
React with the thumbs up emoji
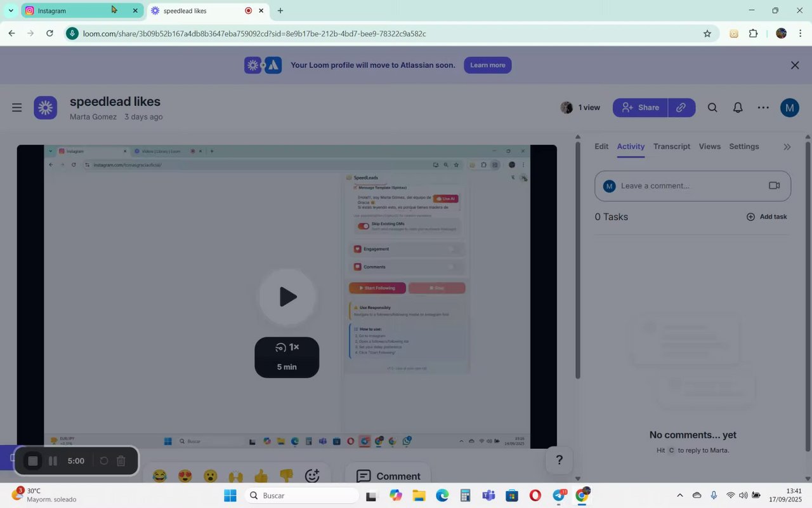click(261, 476)
